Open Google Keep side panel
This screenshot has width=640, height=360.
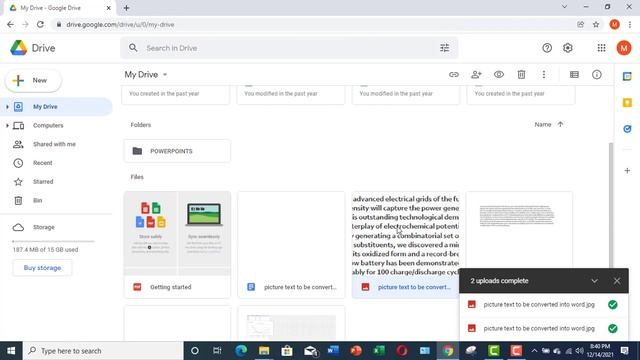[627, 102]
